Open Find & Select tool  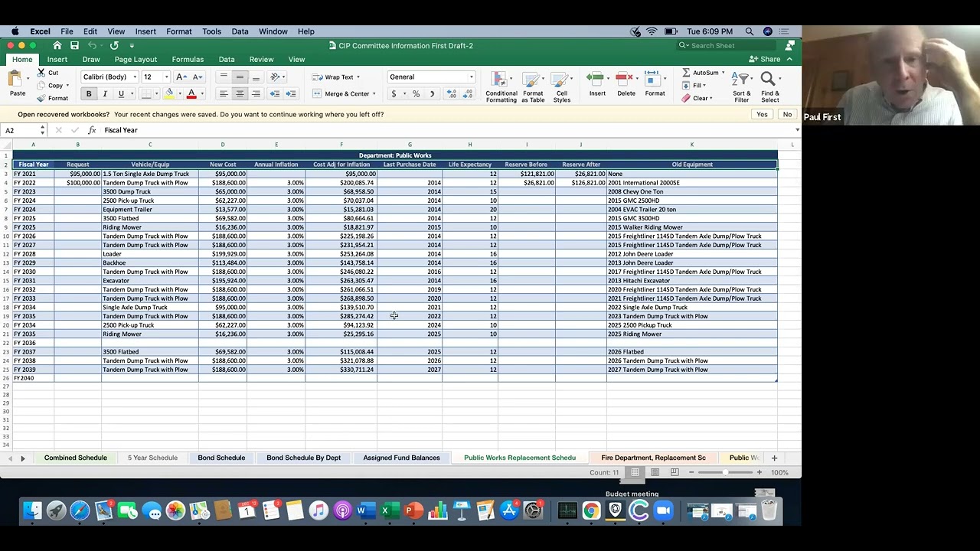(769, 86)
